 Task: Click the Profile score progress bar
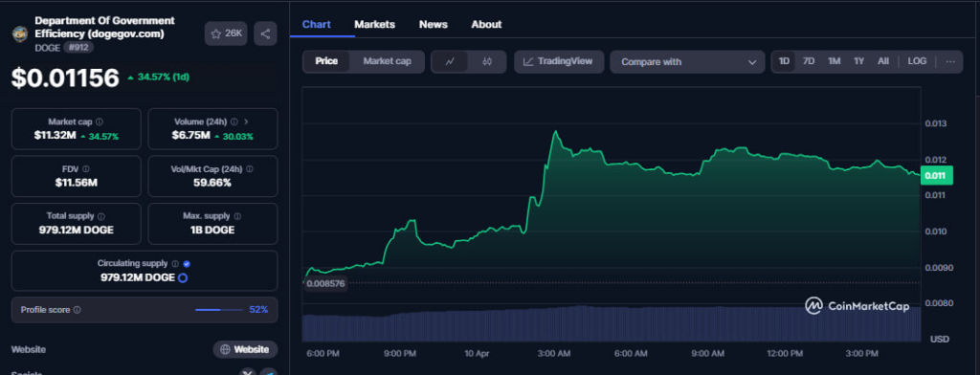(x=219, y=310)
